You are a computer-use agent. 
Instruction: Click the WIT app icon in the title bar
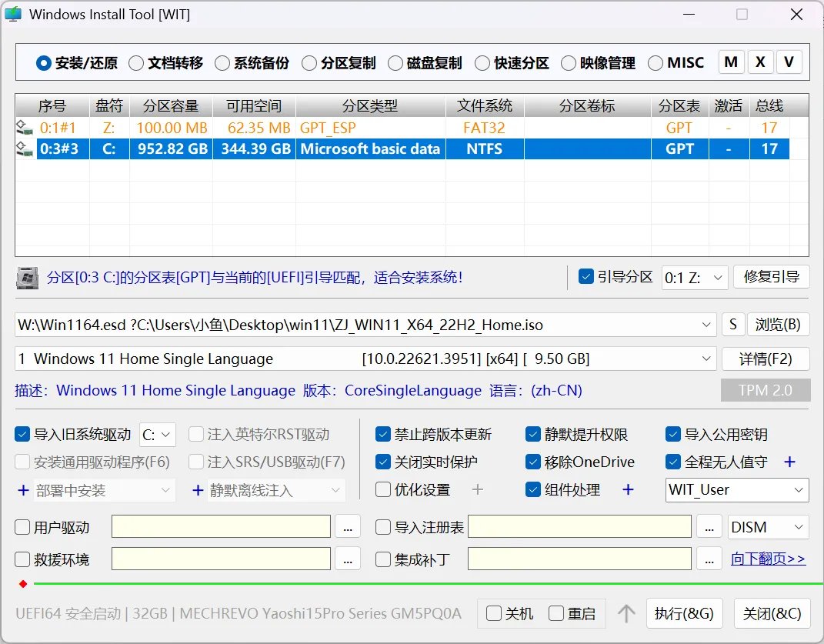pyautogui.click(x=13, y=14)
